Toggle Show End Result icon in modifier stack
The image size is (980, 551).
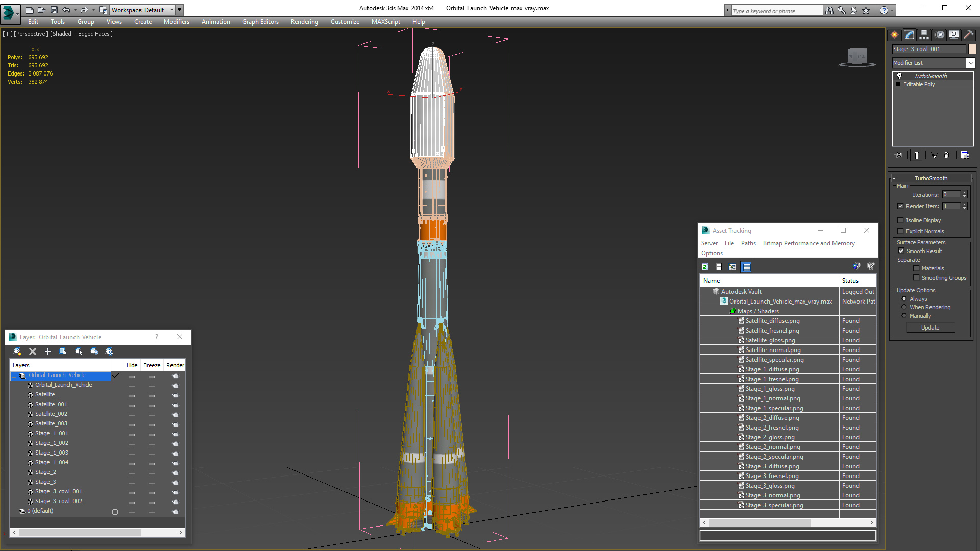coord(917,155)
